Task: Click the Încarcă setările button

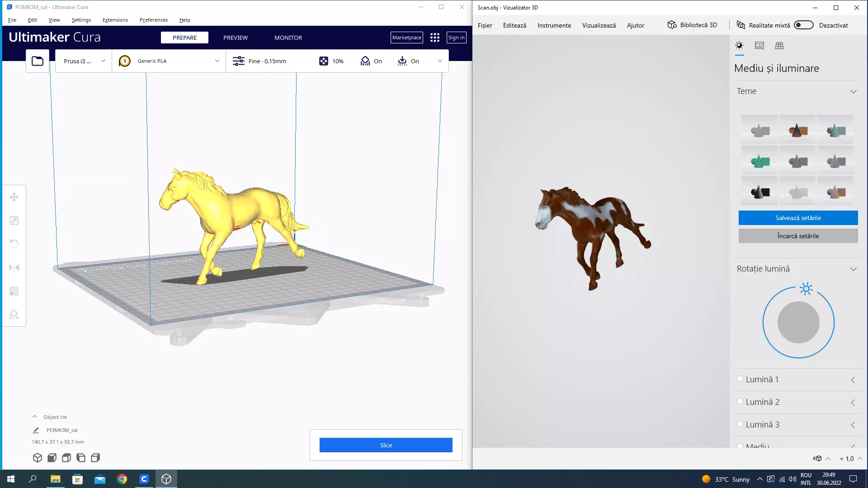Action: tap(798, 236)
